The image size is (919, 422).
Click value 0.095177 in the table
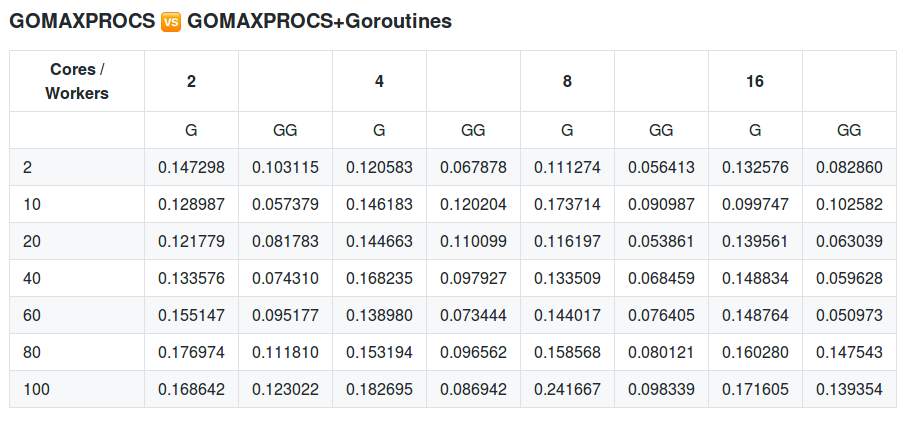[x=285, y=315]
